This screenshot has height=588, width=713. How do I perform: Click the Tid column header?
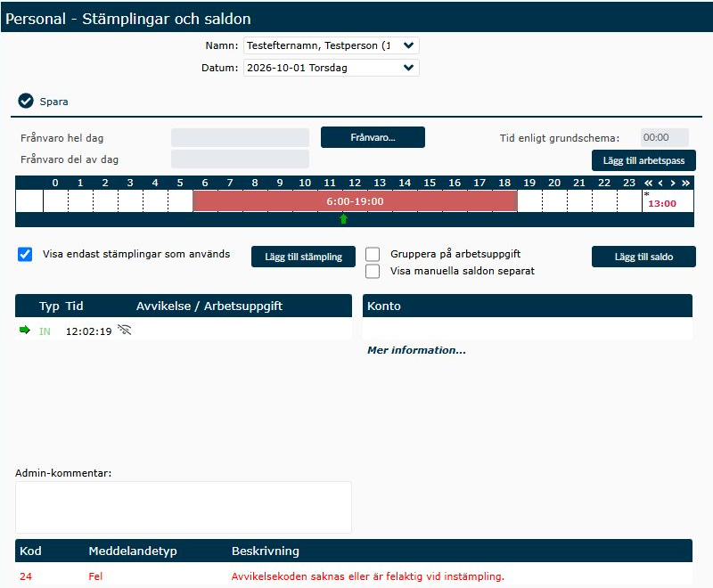(74, 306)
